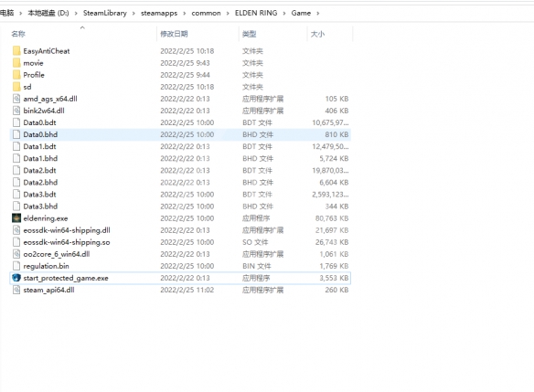Expand the chevron after ELDEN RING breadcrumb
This screenshot has height=392, width=534.
284,14
